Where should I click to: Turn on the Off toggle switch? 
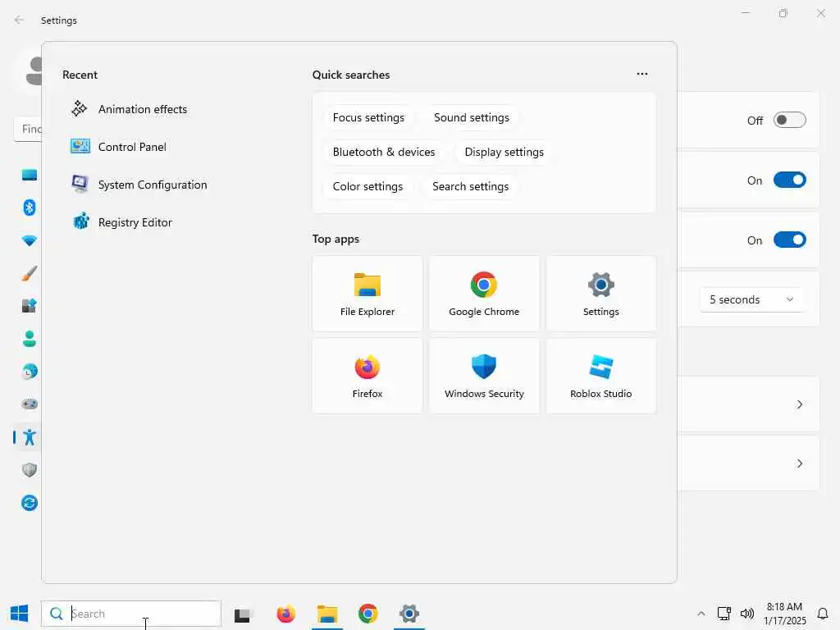pos(790,120)
